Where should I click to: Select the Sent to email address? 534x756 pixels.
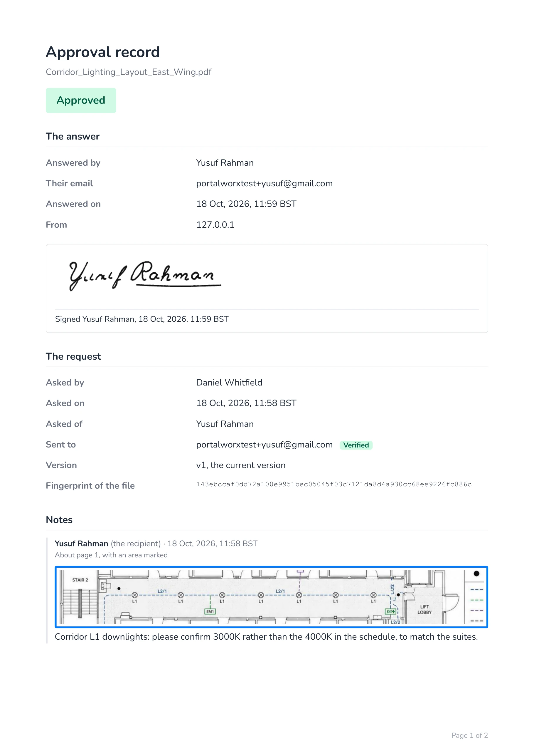pos(265,445)
